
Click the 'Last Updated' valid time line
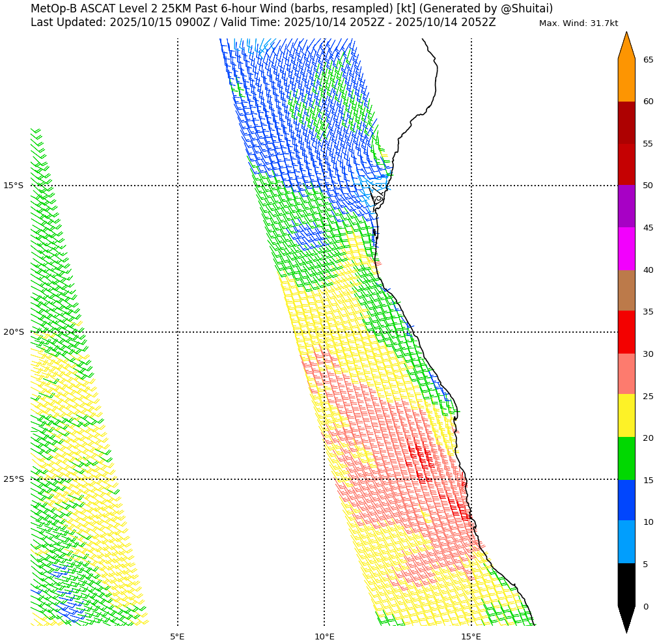(x=263, y=23)
